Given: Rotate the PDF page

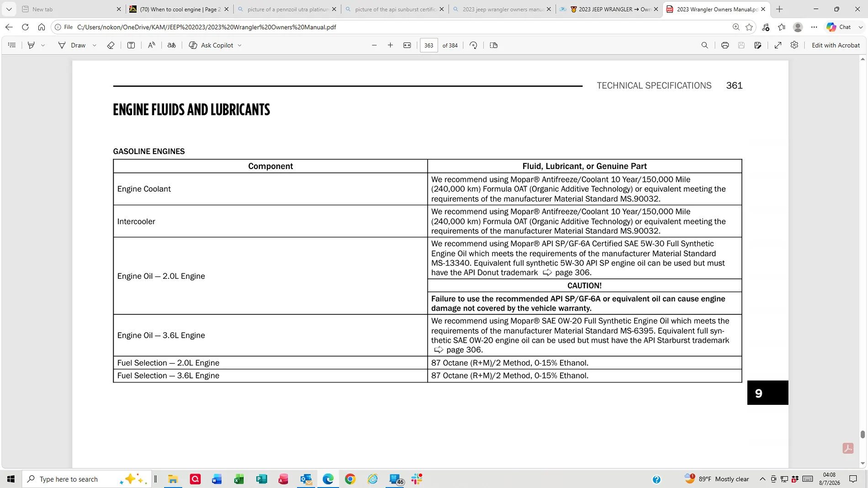Looking at the screenshot, I should pos(473,45).
